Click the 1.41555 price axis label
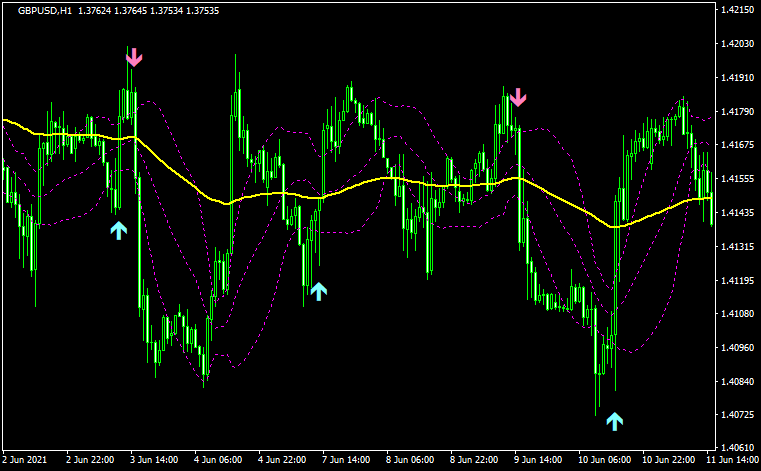Screen dimensions: 761x471 point(737,179)
